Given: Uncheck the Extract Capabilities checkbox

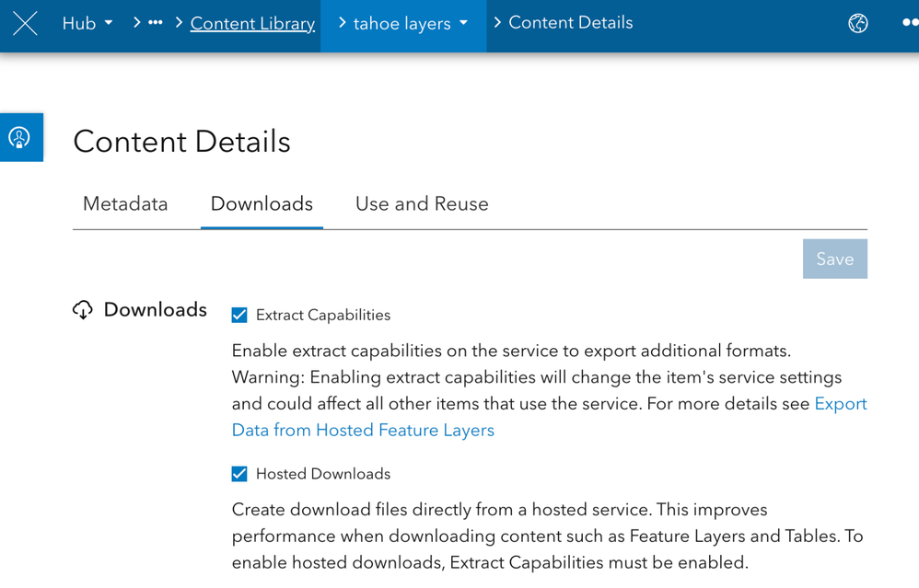Looking at the screenshot, I should (239, 316).
